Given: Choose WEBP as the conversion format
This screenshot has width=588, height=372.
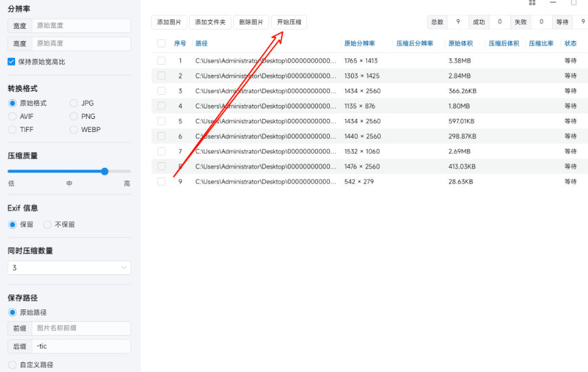Looking at the screenshot, I should (x=74, y=129).
